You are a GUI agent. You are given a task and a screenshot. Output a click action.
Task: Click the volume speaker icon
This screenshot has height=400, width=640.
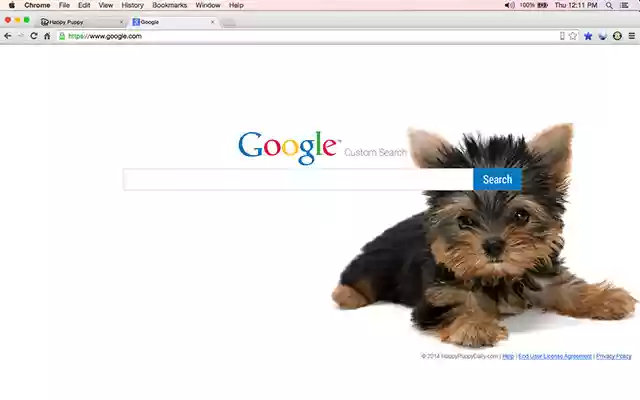tap(509, 5)
